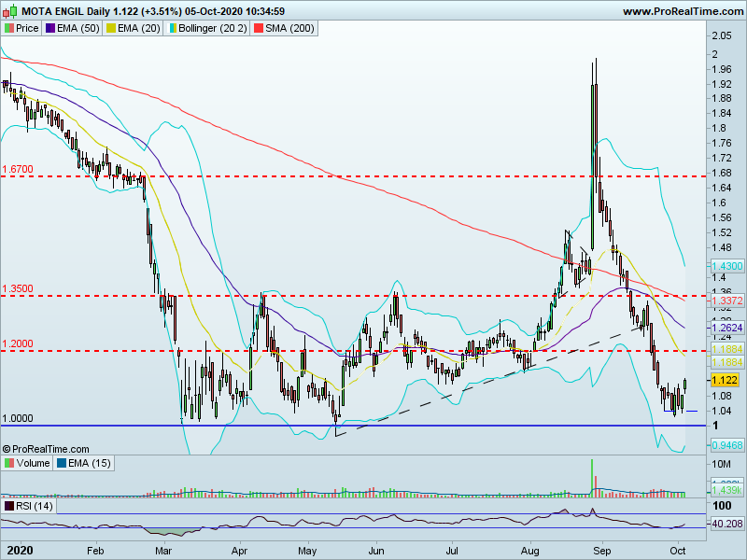Image resolution: width=747 pixels, height=560 pixels.
Task: Click the © ProRealTime.com copyright text
Action: [x=46, y=449]
